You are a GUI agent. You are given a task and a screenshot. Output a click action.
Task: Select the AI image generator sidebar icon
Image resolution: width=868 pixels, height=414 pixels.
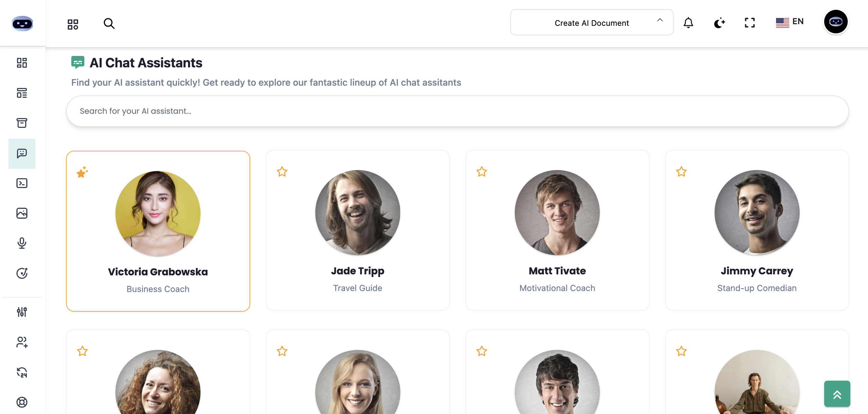[22, 213]
